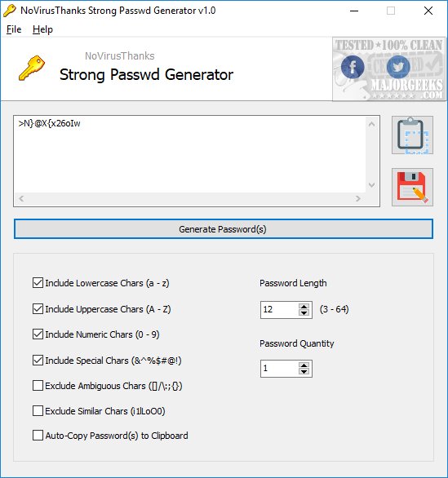Click Generate Password(s) button
Viewport: 448px width, 478px height.
(224, 229)
